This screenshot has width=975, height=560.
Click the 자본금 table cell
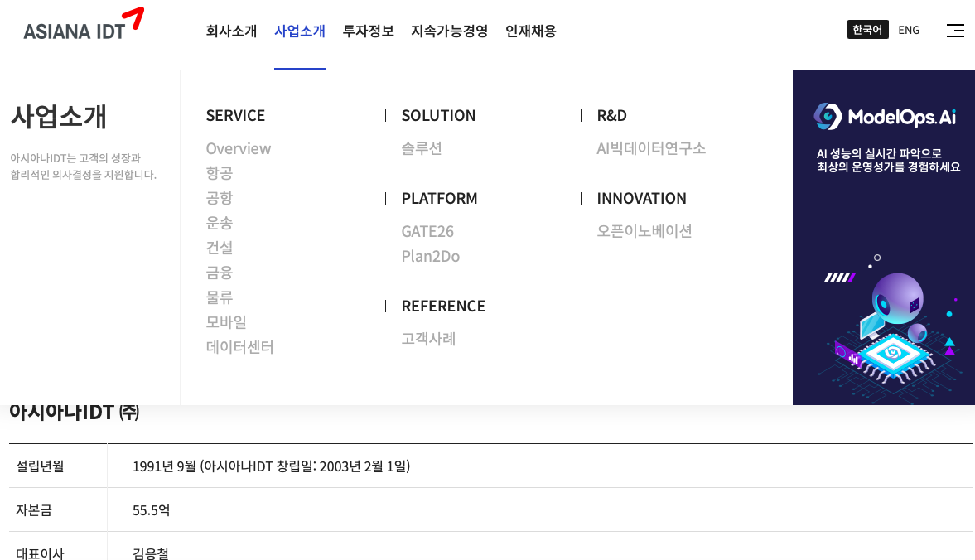58,509
